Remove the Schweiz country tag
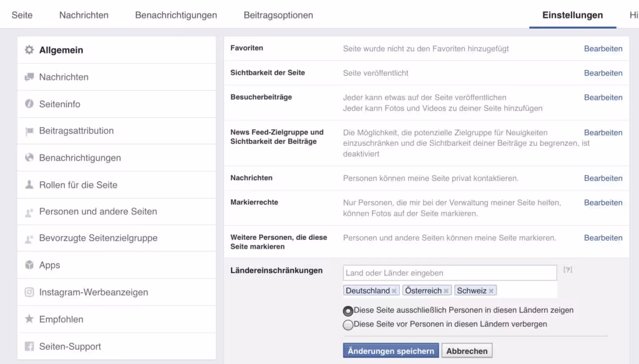The width and height of the screenshot is (639, 364). click(x=491, y=290)
